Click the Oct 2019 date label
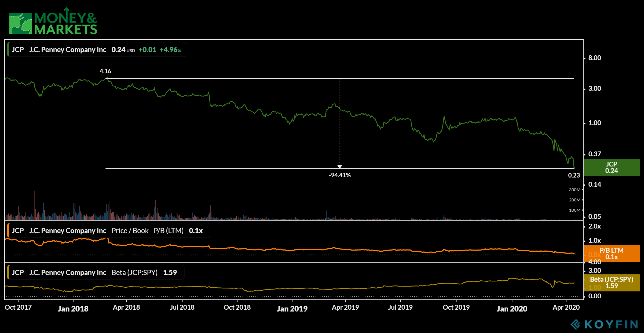The height and width of the screenshot is (333, 644). tap(456, 307)
